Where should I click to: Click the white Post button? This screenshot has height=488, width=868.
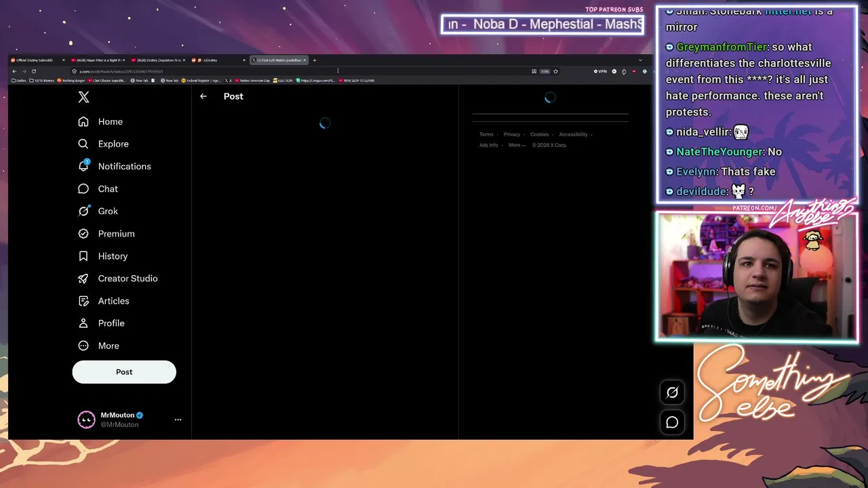(124, 372)
